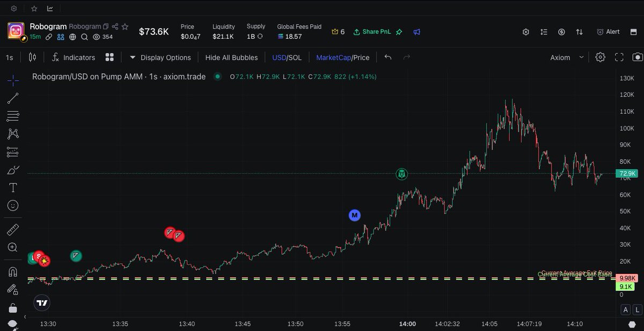This screenshot has height=331, width=644.
Task: Click the up-down swap arrows icon
Action: (x=579, y=32)
